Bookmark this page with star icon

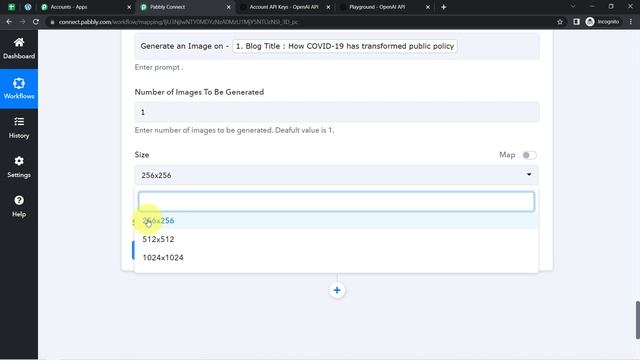[560, 22]
